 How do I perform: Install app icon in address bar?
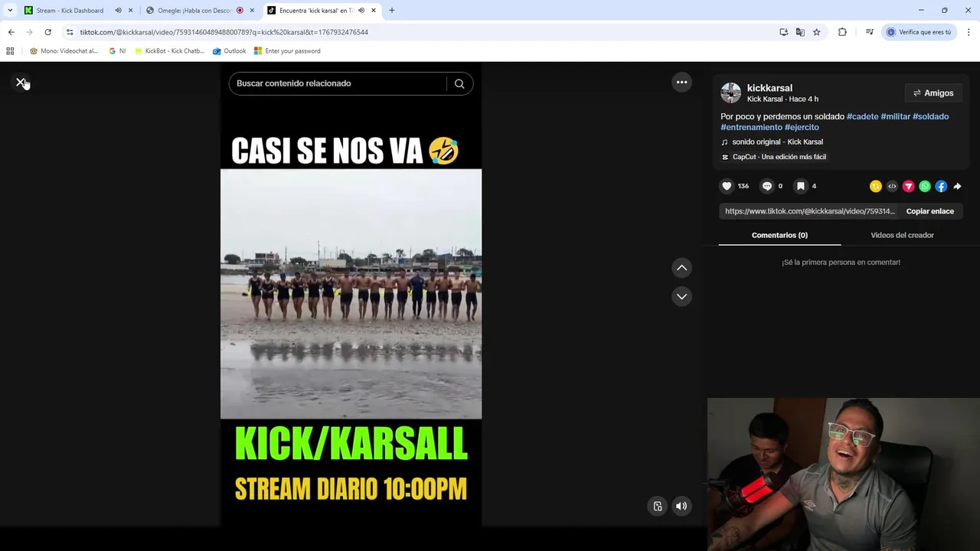point(783,32)
